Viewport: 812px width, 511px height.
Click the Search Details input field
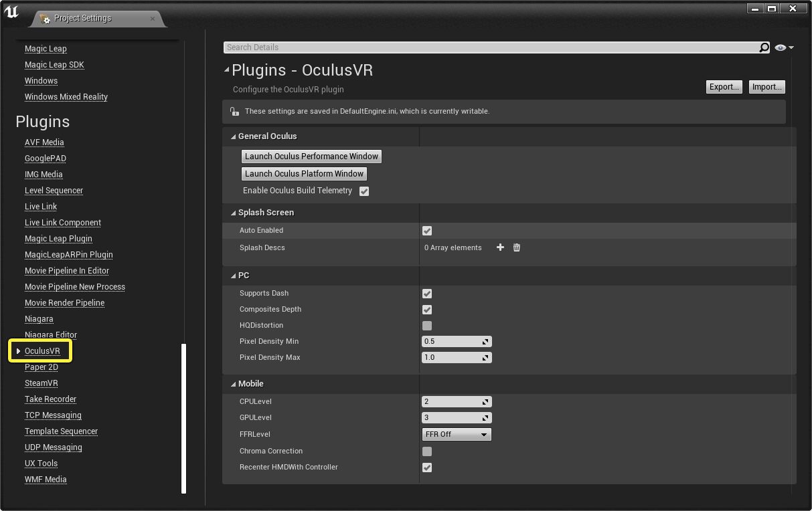[491, 47]
